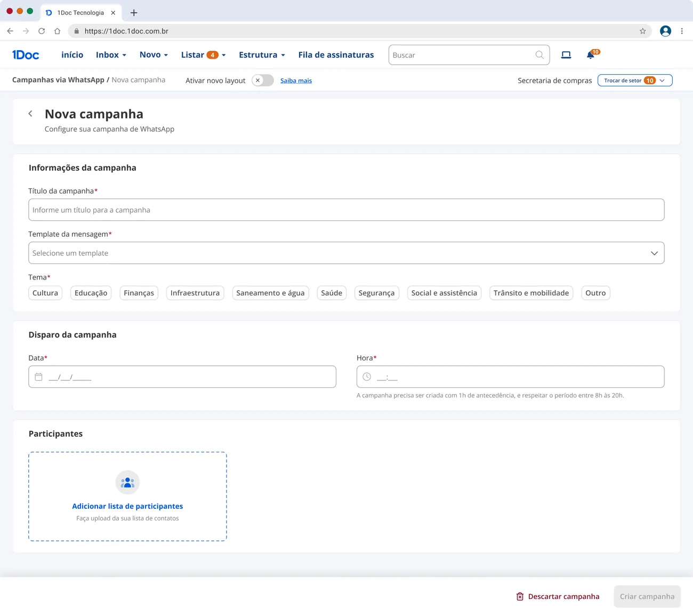Select the Infraestrutura theme chip
This screenshot has width=693, height=616.
click(195, 293)
